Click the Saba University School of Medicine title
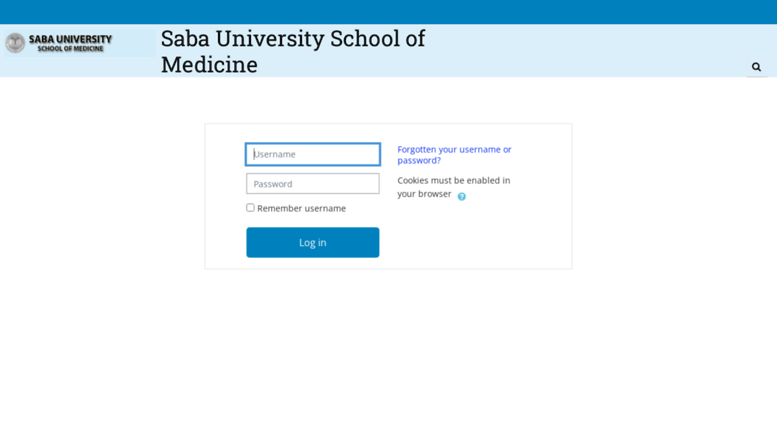 click(x=293, y=52)
